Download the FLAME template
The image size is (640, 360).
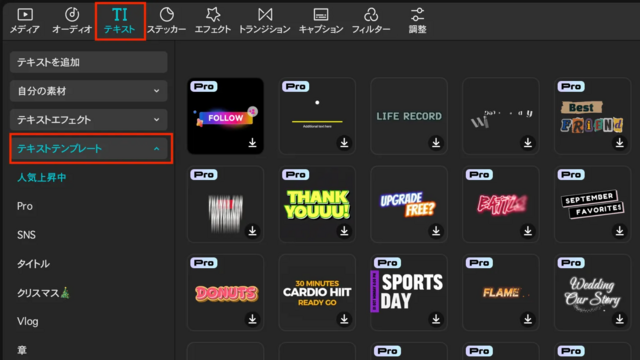click(x=528, y=319)
